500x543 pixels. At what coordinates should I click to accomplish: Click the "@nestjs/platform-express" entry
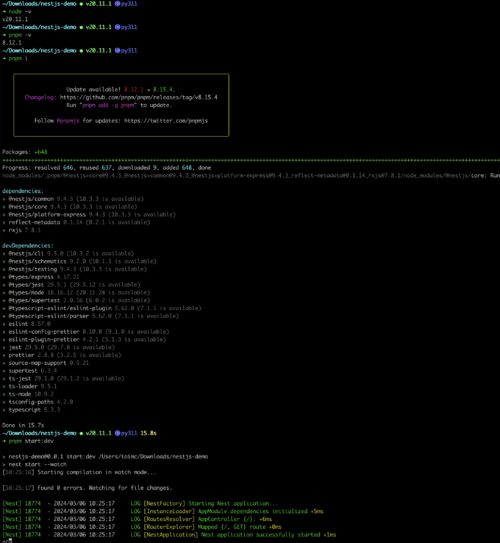coord(89,215)
